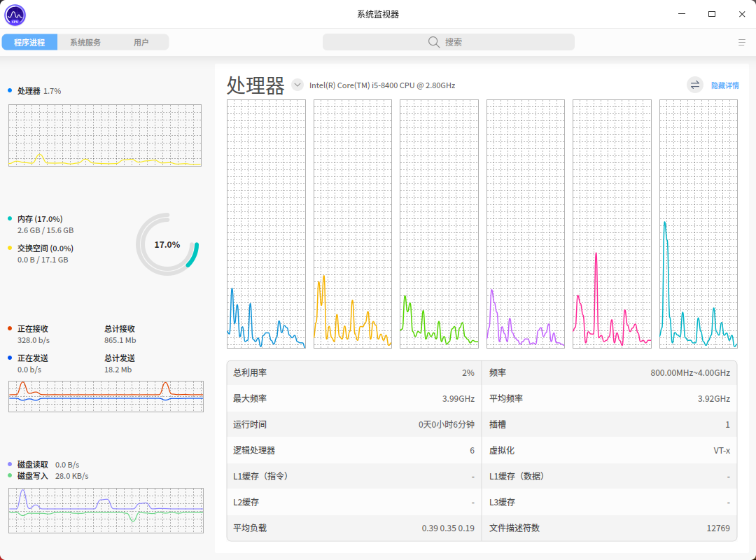Click the search magnifier icon
The image size is (756, 560).
pyautogui.click(x=434, y=42)
